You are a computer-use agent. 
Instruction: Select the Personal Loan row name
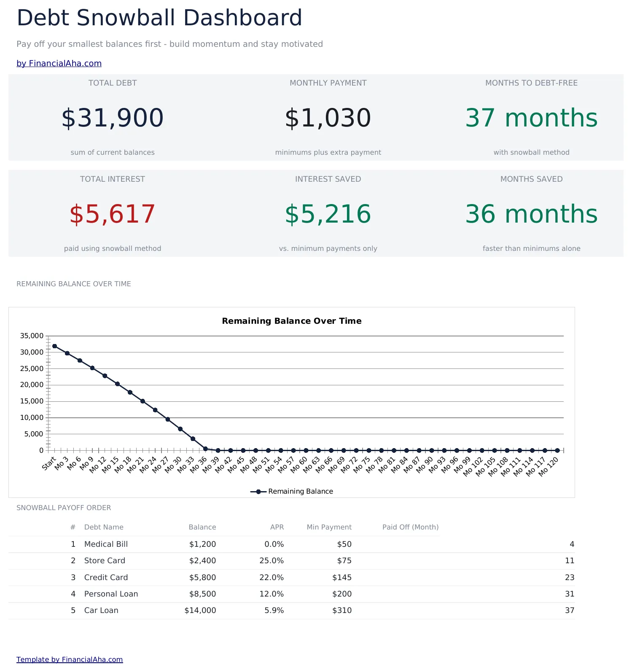pyautogui.click(x=111, y=594)
